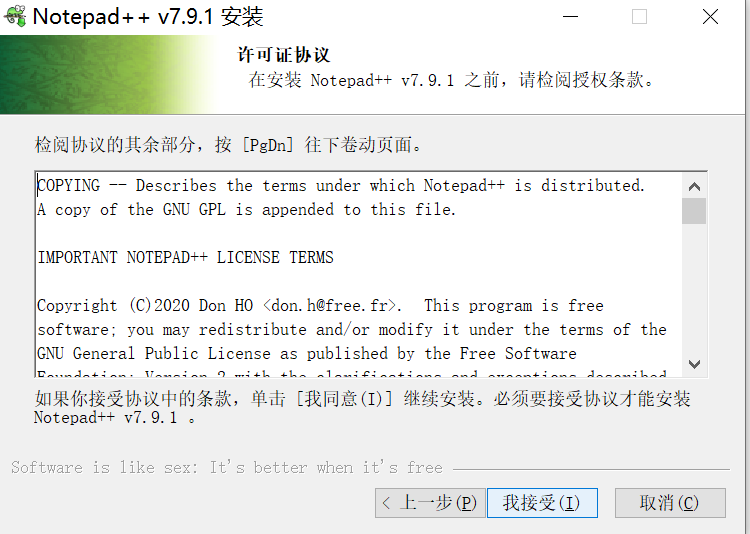Click the 'Software is like sex' branding text
The height and width of the screenshot is (534, 750).
click(227, 467)
